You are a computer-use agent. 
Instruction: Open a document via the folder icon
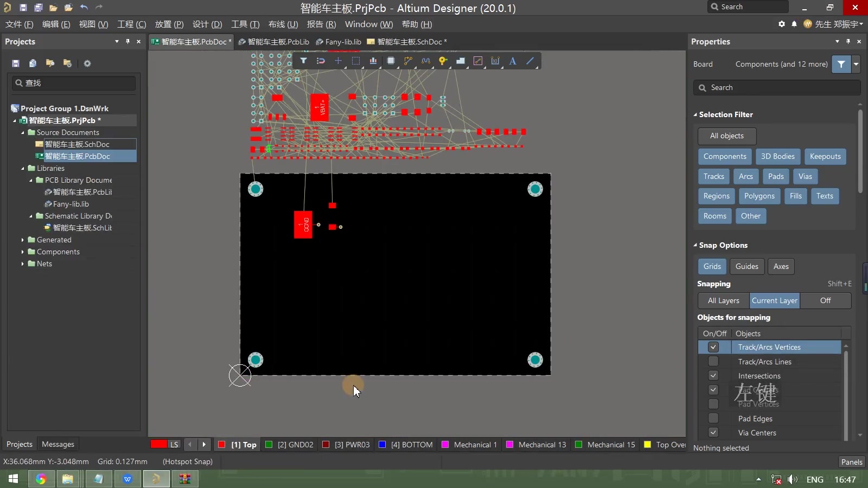(53, 8)
